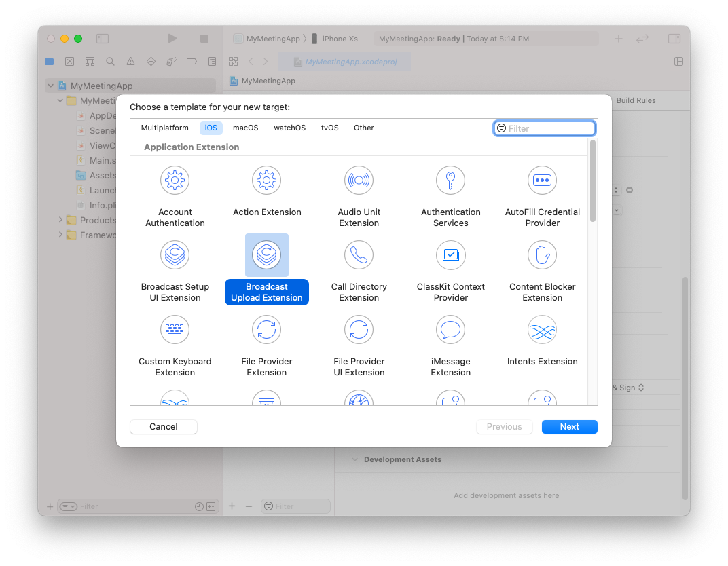Viewport: 728px width, 566px height.
Task: Select the MyMeetingApp scheme in toolbar
Action: coord(267,39)
